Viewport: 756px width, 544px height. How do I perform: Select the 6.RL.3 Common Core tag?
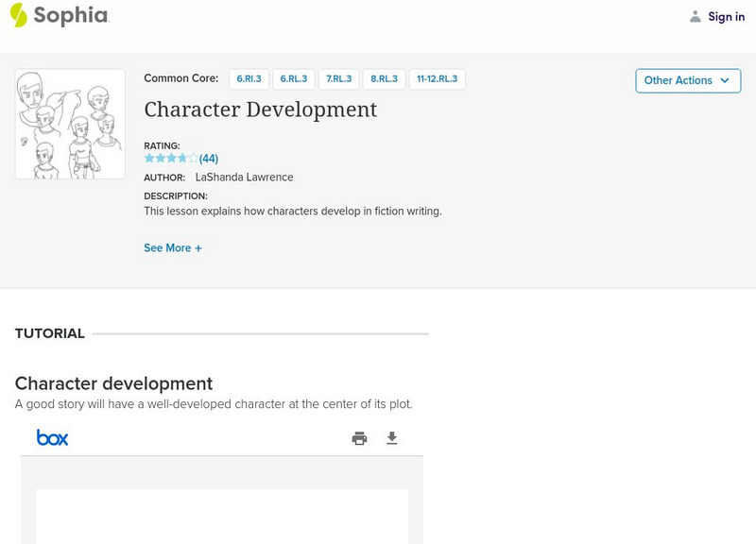(x=293, y=79)
